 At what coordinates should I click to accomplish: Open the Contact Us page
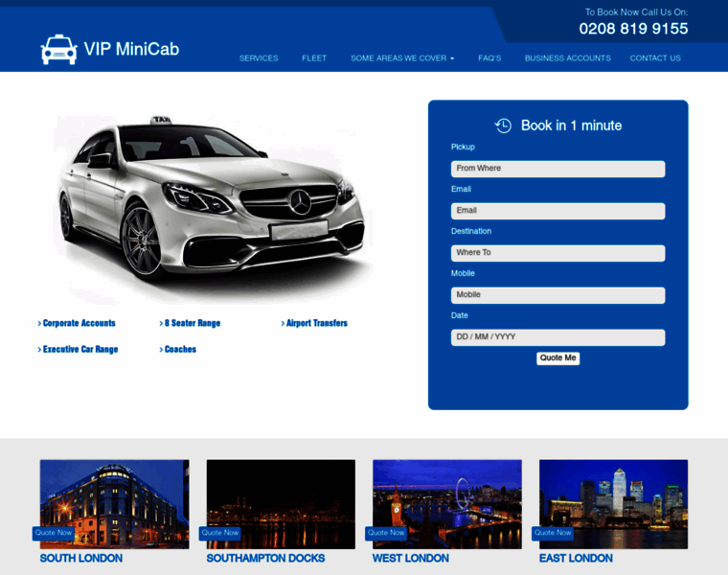pyautogui.click(x=655, y=58)
